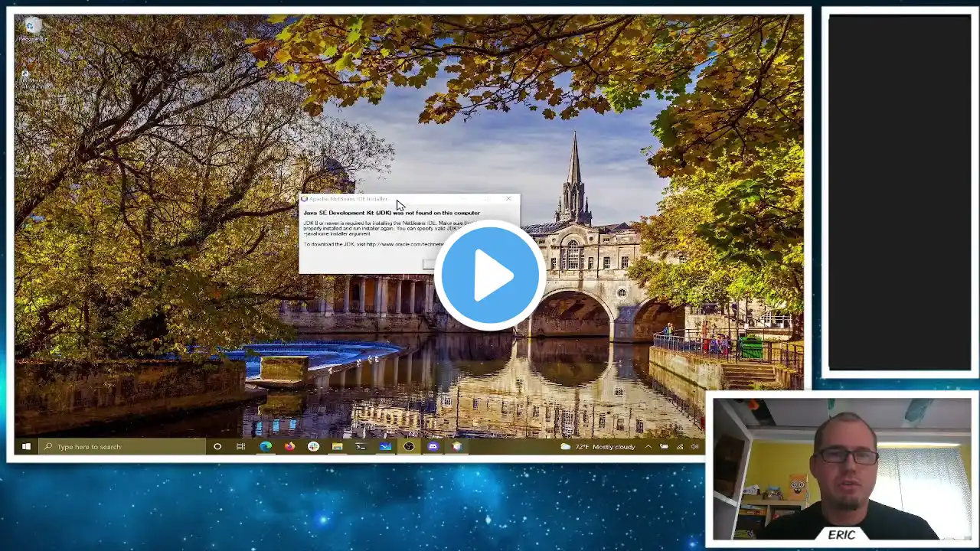This screenshot has height=551, width=980.
Task: Open Task View on the taskbar
Action: coord(241,446)
